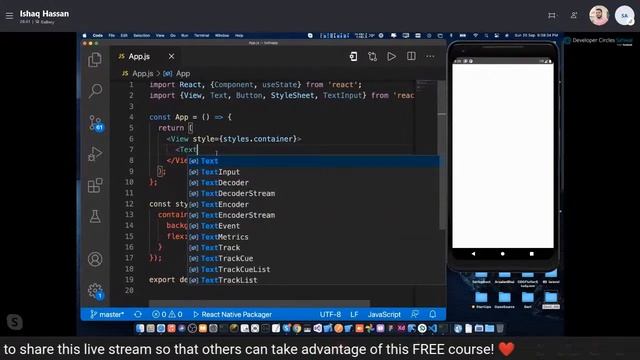
Task: Open the More Actions ellipsis menu
Action: click(x=430, y=56)
